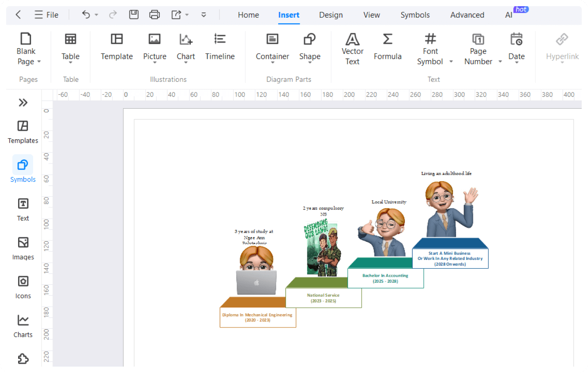588x373 pixels.
Task: Open the Icons sidebar panel
Action: (23, 287)
